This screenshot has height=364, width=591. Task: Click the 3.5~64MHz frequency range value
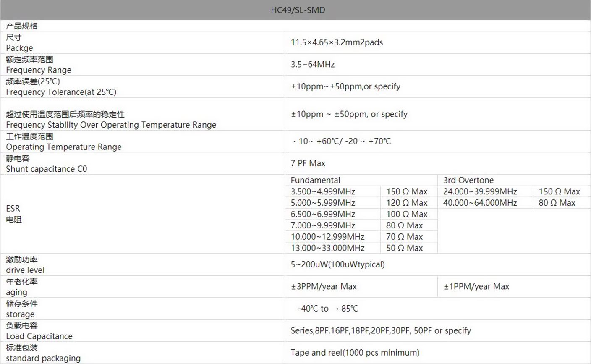pyautogui.click(x=313, y=65)
